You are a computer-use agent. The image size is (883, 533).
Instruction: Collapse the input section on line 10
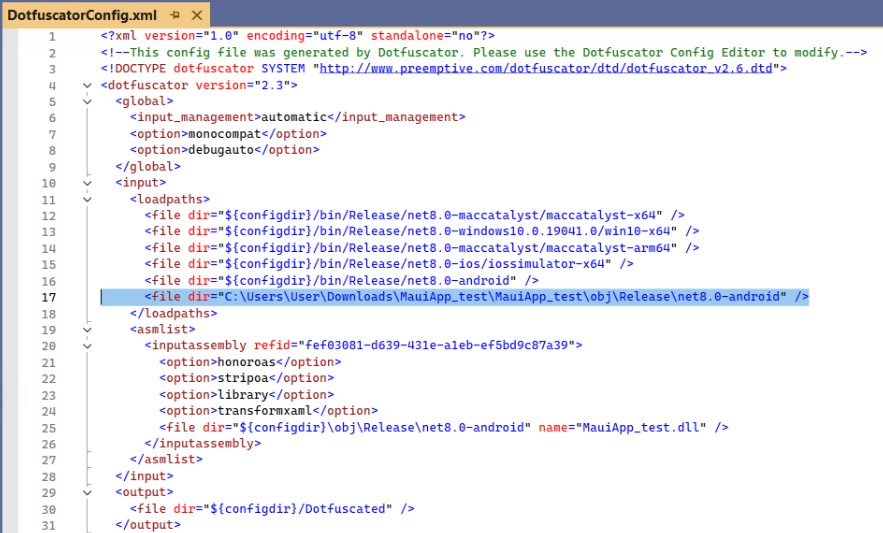point(88,183)
